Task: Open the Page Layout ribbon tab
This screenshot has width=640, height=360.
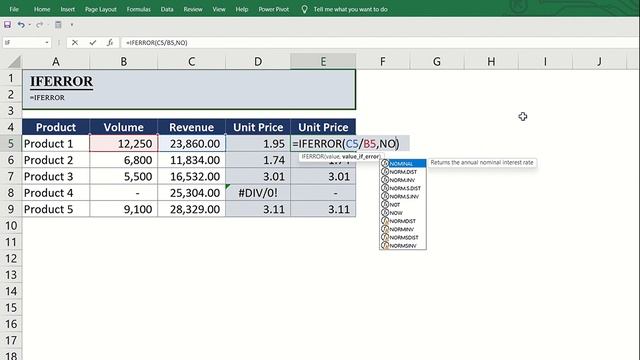Action: tap(101, 9)
